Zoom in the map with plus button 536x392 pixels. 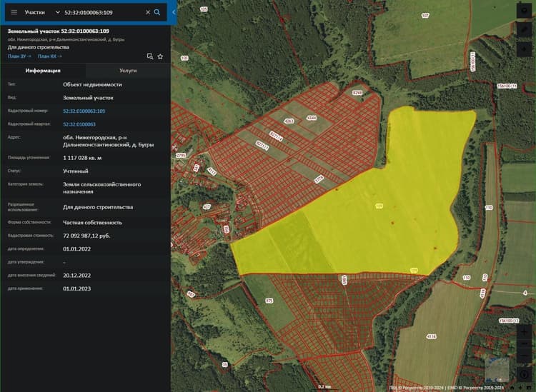pyautogui.click(x=524, y=332)
